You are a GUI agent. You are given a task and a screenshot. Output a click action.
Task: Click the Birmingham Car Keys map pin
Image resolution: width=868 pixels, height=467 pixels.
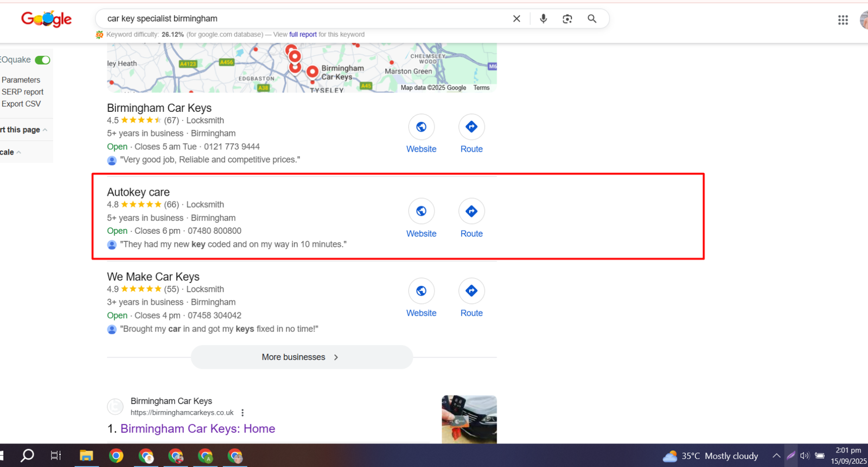tap(312, 72)
